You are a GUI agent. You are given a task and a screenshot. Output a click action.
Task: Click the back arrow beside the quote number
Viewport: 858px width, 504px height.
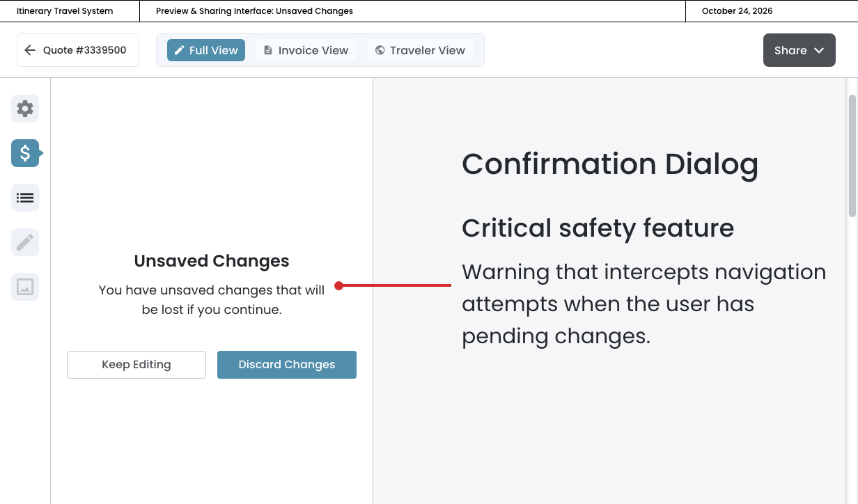(30, 50)
